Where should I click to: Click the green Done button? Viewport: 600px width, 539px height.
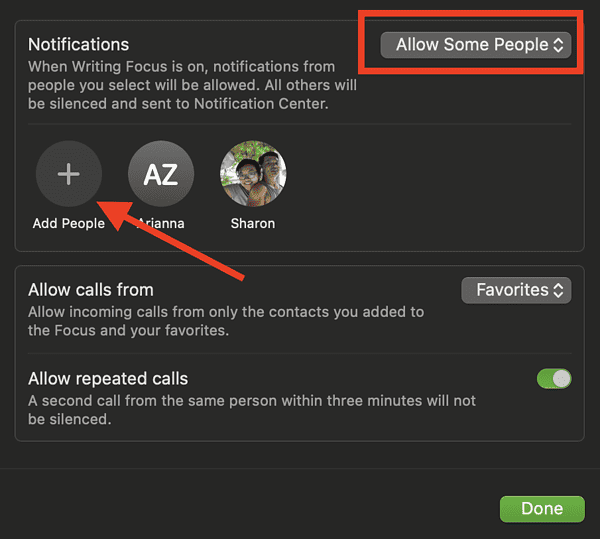542,509
